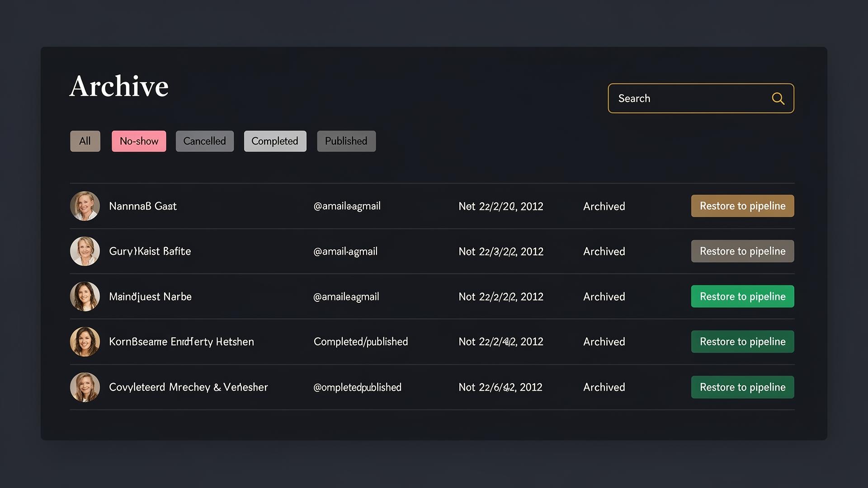This screenshot has height=488, width=868.
Task: Filter by Cancelled
Action: click(205, 141)
